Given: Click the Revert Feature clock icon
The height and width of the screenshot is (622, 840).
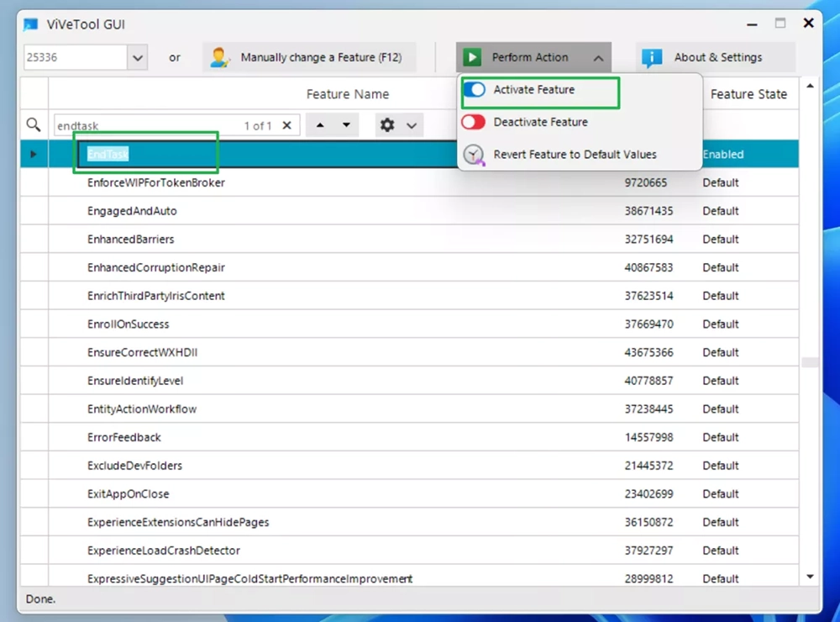Looking at the screenshot, I should (x=474, y=155).
